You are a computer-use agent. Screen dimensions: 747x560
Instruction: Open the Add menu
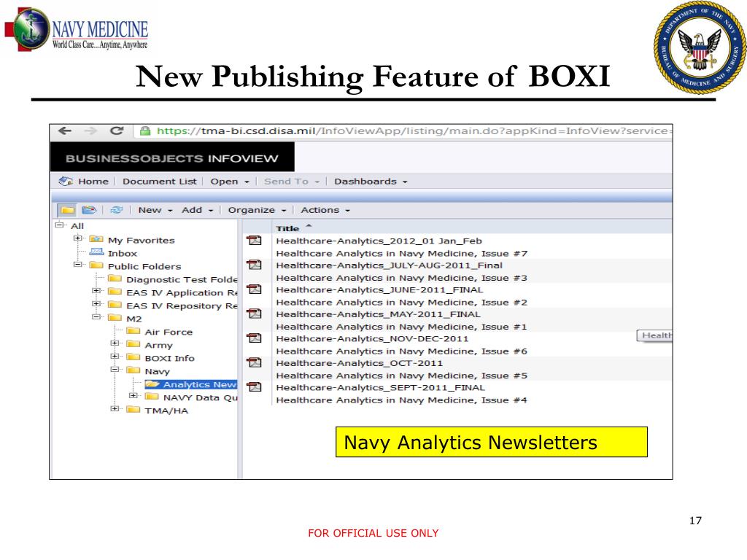(197, 210)
